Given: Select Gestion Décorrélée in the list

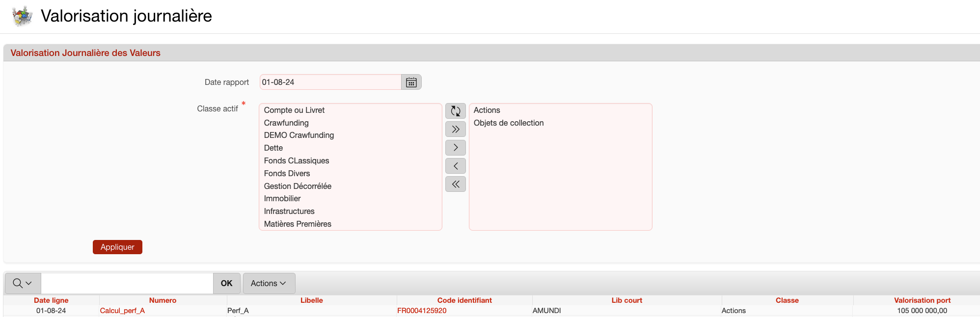Looking at the screenshot, I should coord(298,186).
